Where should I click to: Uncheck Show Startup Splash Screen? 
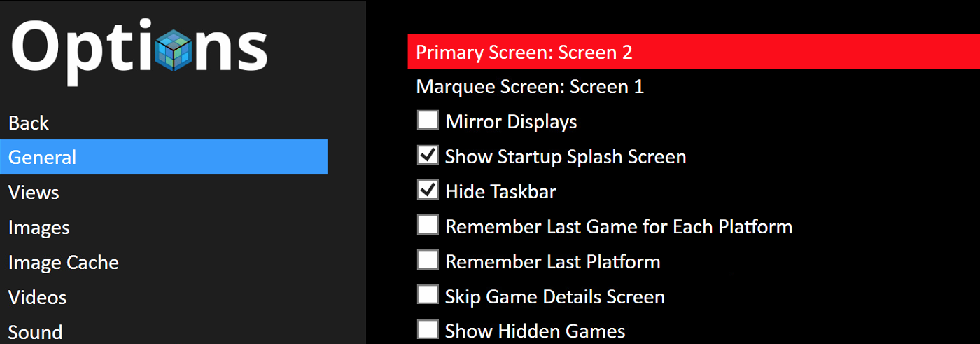[x=428, y=155]
